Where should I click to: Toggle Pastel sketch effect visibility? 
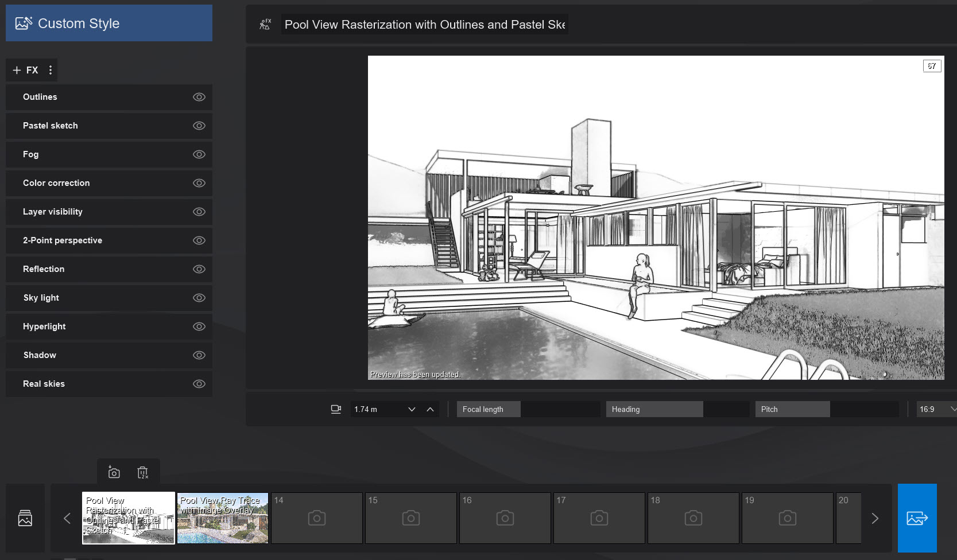pos(199,126)
